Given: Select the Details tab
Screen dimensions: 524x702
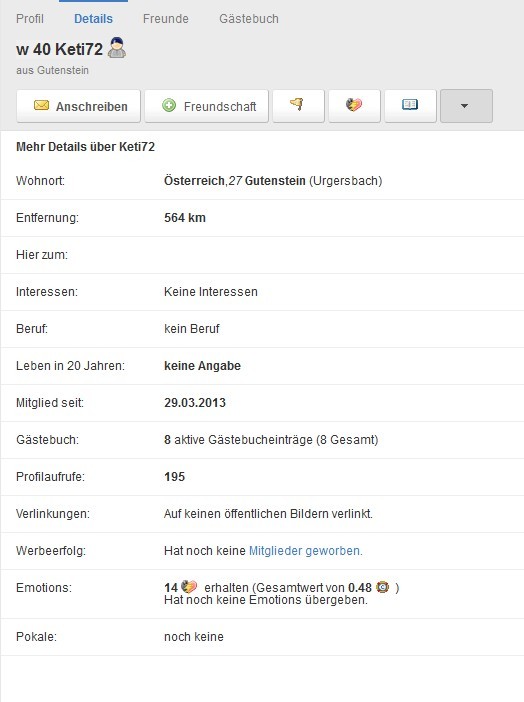Looking at the screenshot, I should [93, 19].
